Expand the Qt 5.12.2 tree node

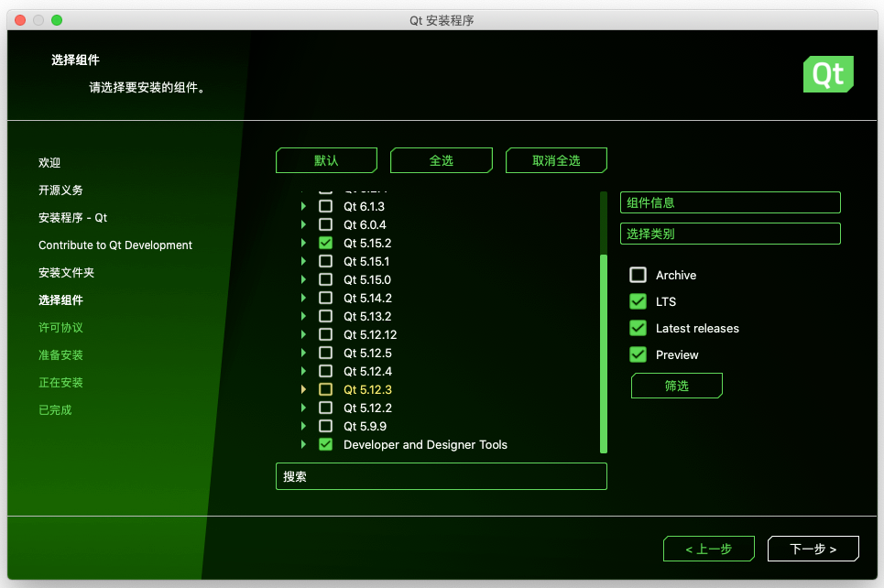pyautogui.click(x=303, y=408)
